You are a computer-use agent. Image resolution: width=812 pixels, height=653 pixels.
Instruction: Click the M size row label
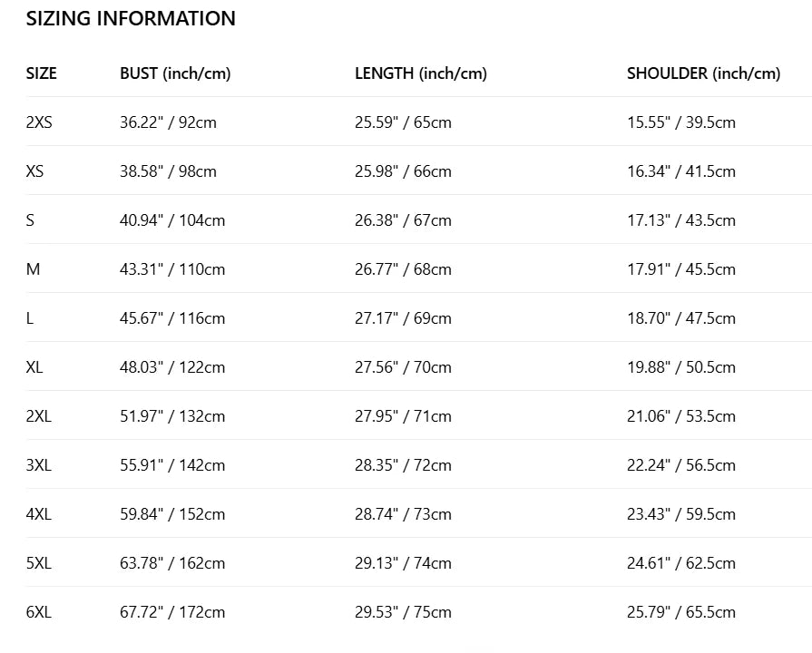(x=34, y=269)
